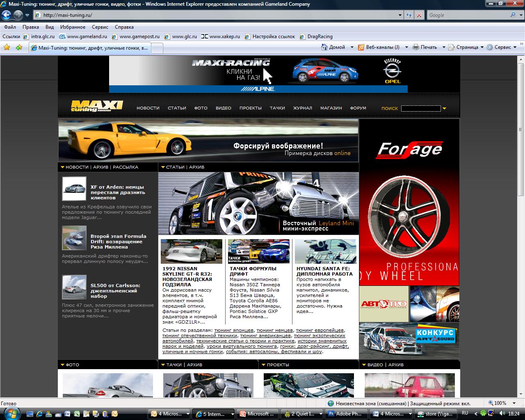
Task: Open the www.xakep.ru links bar shortcut
Action: (221, 37)
